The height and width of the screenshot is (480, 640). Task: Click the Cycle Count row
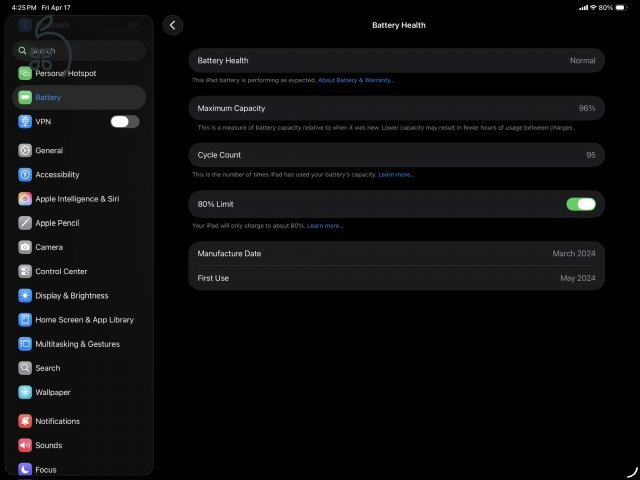tap(396, 155)
